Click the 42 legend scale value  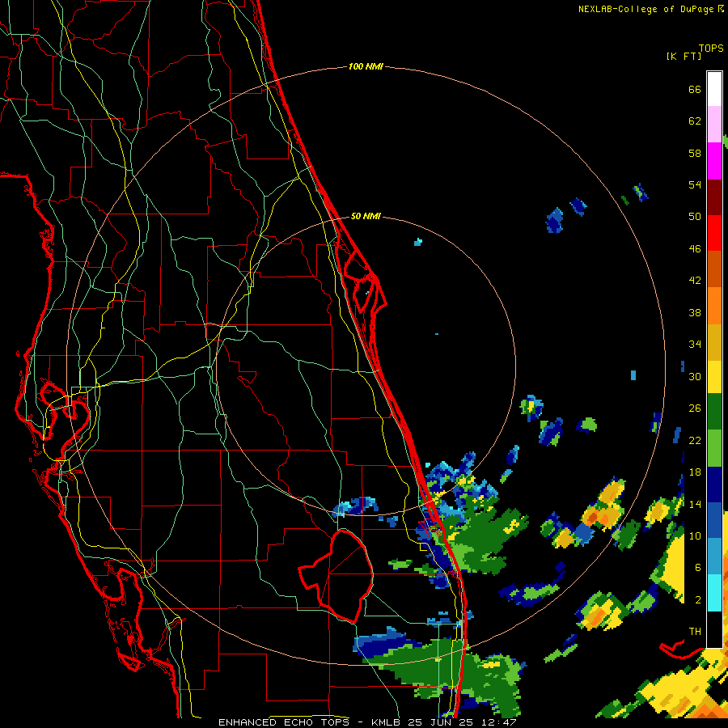point(695,280)
